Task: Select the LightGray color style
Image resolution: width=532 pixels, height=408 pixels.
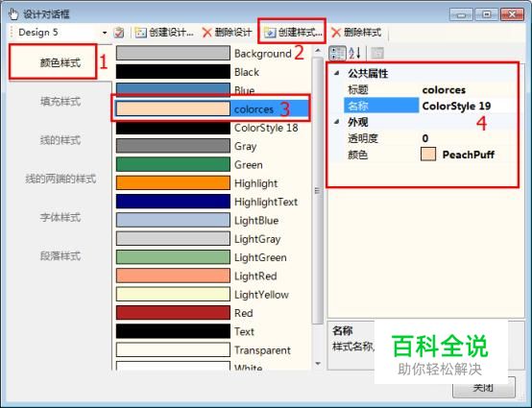Action: pos(212,239)
